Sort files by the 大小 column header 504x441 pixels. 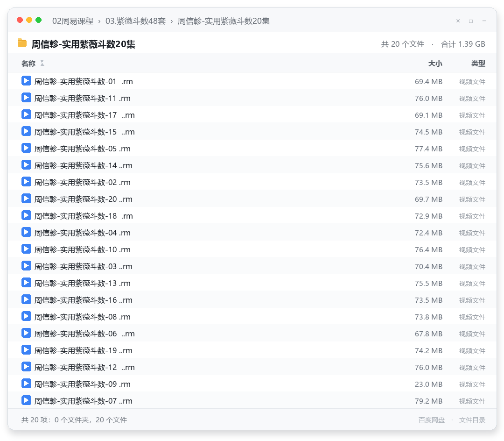click(435, 64)
